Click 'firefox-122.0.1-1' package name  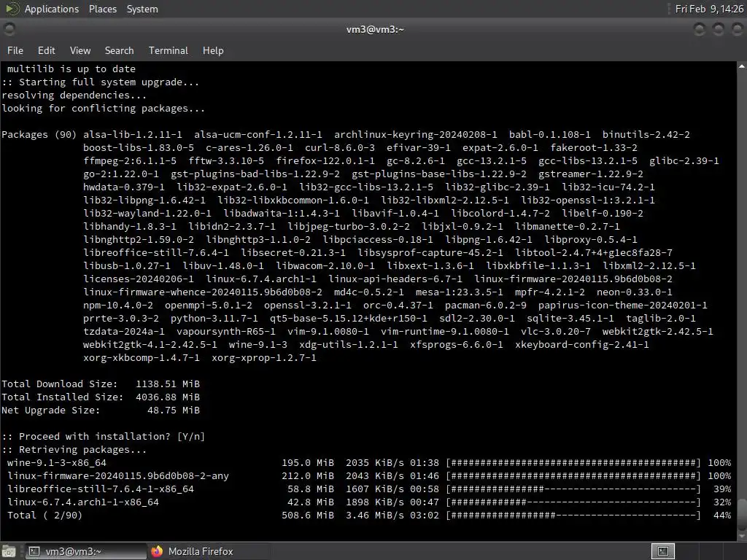325,161
